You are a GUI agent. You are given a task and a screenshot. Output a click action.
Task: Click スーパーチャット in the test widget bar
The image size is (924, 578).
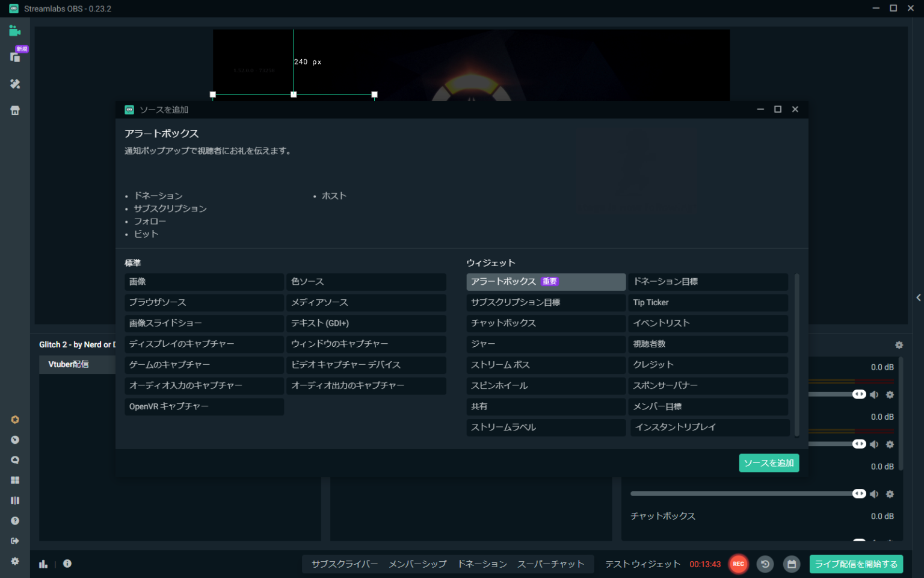(x=550, y=564)
